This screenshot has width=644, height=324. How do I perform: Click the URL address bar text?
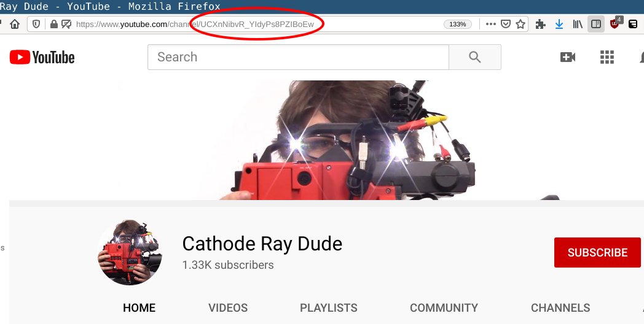click(x=195, y=24)
